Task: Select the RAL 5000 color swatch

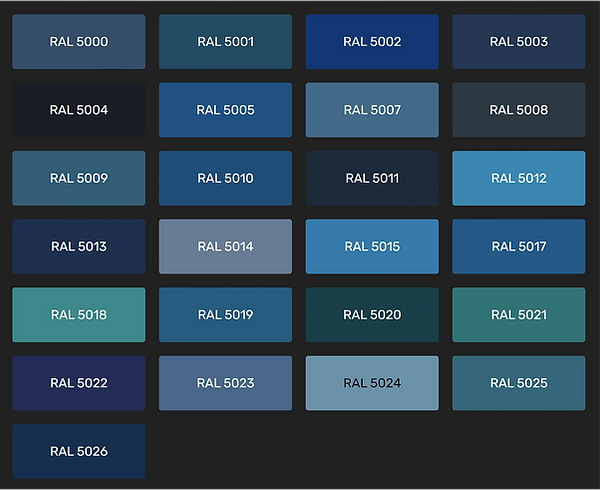Action: (79, 42)
